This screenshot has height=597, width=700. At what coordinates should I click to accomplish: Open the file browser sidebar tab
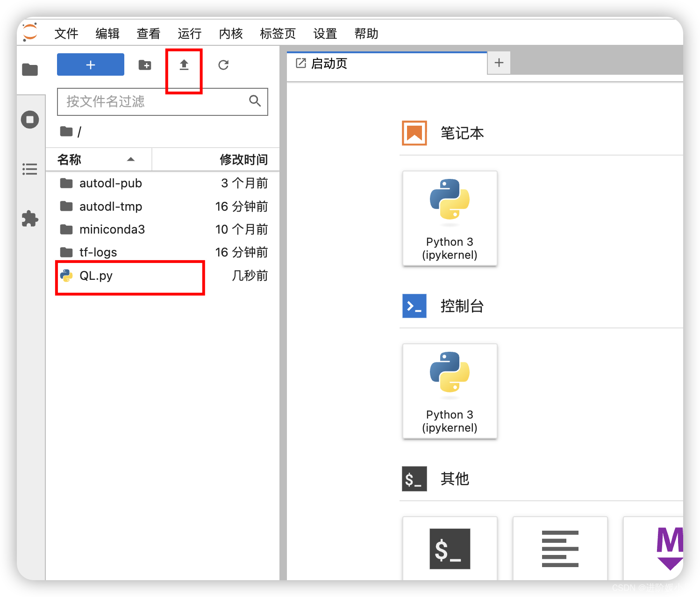[x=30, y=70]
